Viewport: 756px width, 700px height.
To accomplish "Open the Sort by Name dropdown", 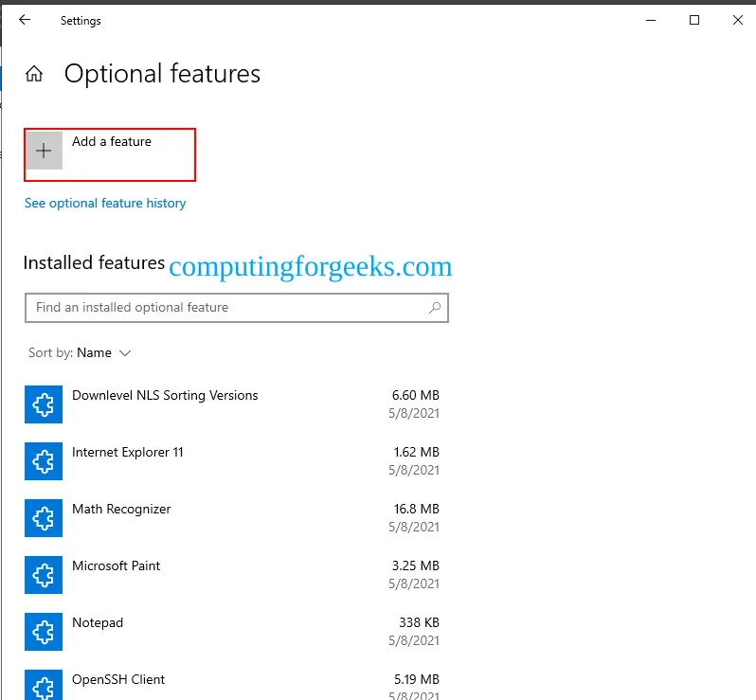I will tap(80, 353).
